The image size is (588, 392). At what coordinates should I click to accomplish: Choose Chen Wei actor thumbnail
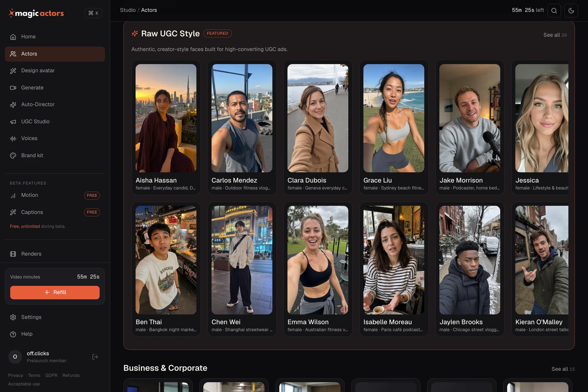[x=242, y=260]
